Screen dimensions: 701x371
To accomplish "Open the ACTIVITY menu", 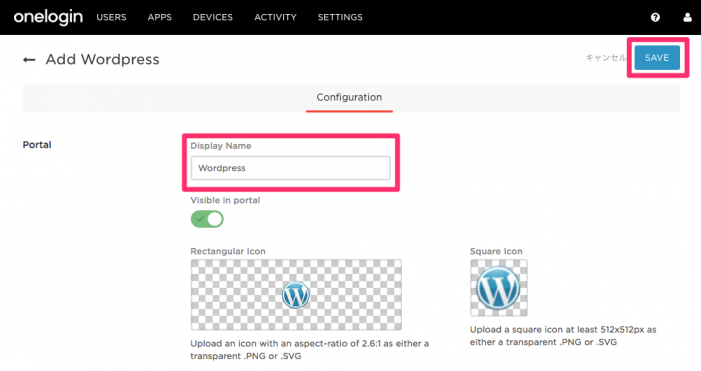I will (275, 17).
